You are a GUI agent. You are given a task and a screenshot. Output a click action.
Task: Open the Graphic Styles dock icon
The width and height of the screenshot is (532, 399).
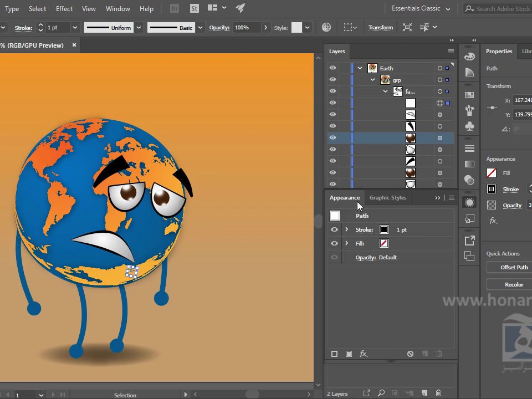coord(469,218)
